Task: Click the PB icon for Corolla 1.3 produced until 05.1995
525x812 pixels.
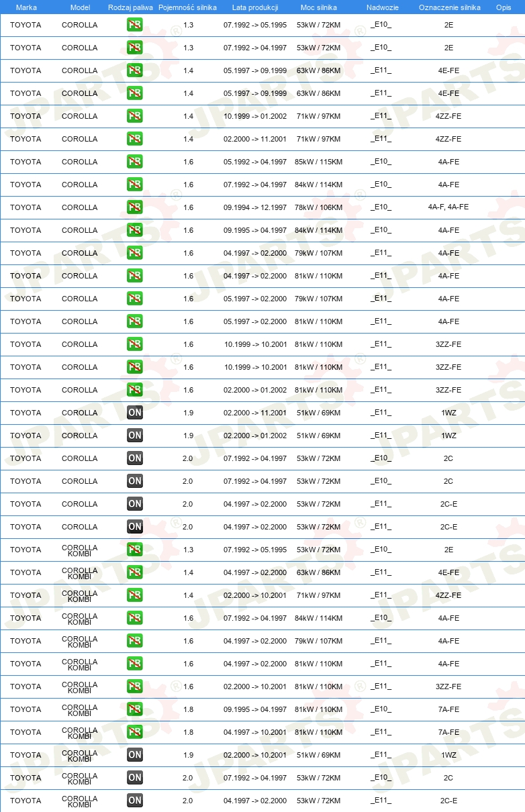Action: tap(134, 25)
